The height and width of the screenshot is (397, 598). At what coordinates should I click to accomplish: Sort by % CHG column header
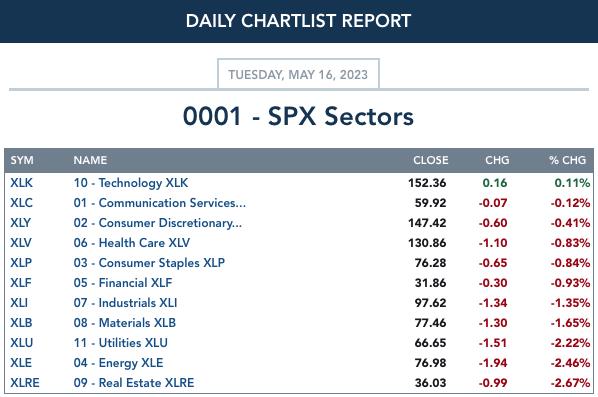[567, 160]
